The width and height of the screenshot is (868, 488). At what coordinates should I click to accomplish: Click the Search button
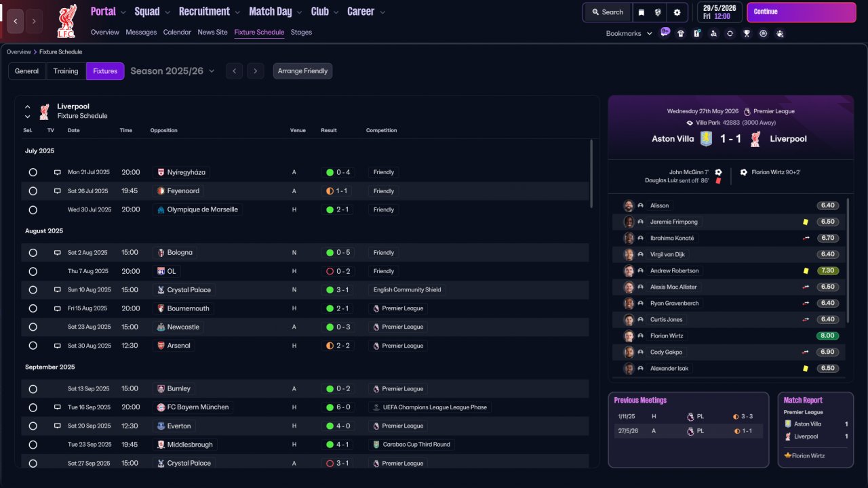pos(607,12)
